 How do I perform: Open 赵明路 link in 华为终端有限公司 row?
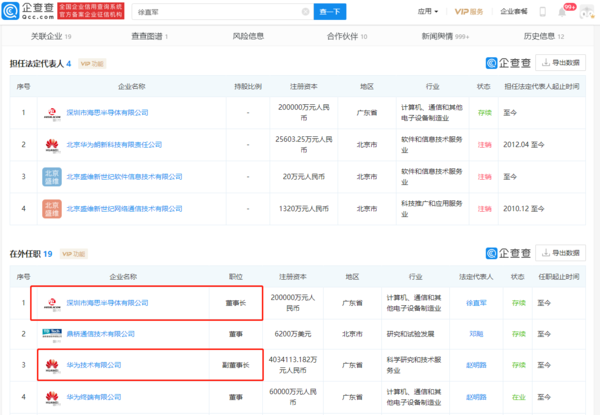tap(476, 397)
